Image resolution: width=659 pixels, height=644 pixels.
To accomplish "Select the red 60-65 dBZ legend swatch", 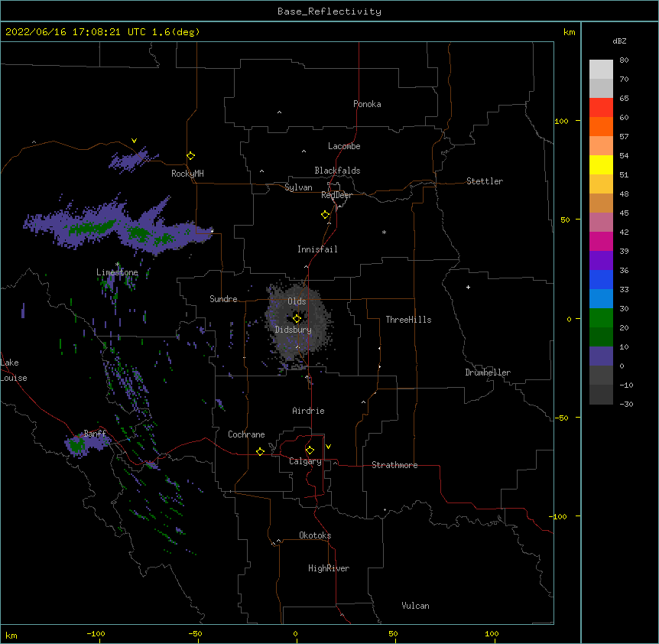I will tap(601, 108).
